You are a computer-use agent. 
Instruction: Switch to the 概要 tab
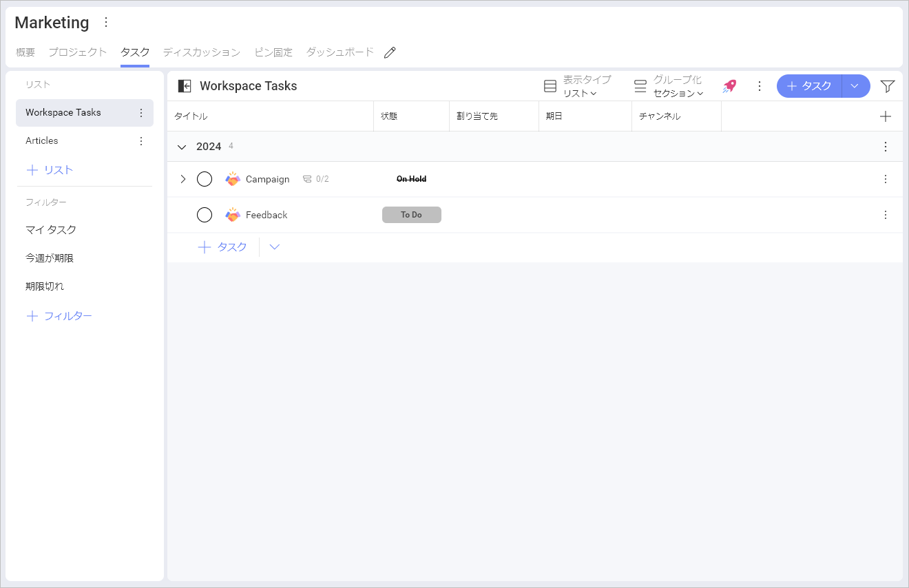(x=25, y=52)
